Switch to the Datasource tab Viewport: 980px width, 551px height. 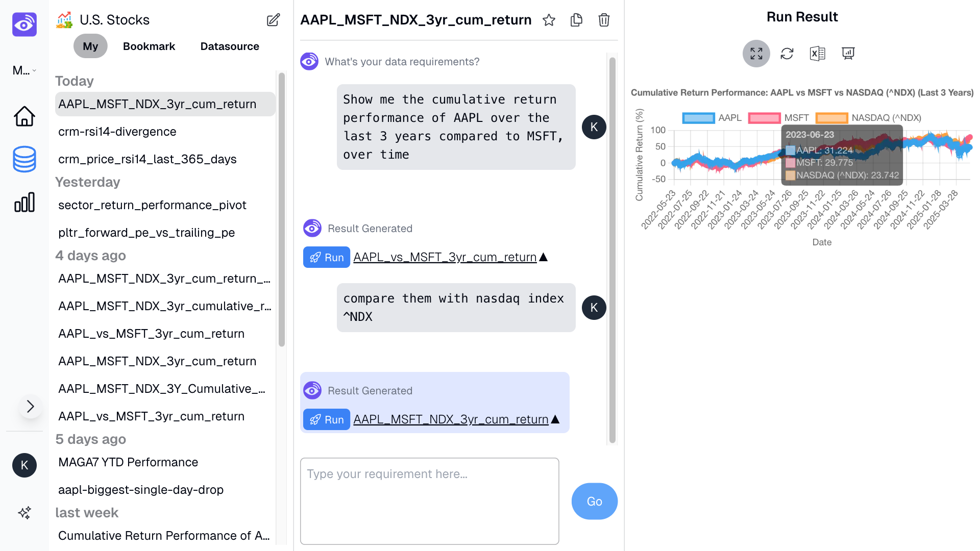click(x=230, y=46)
